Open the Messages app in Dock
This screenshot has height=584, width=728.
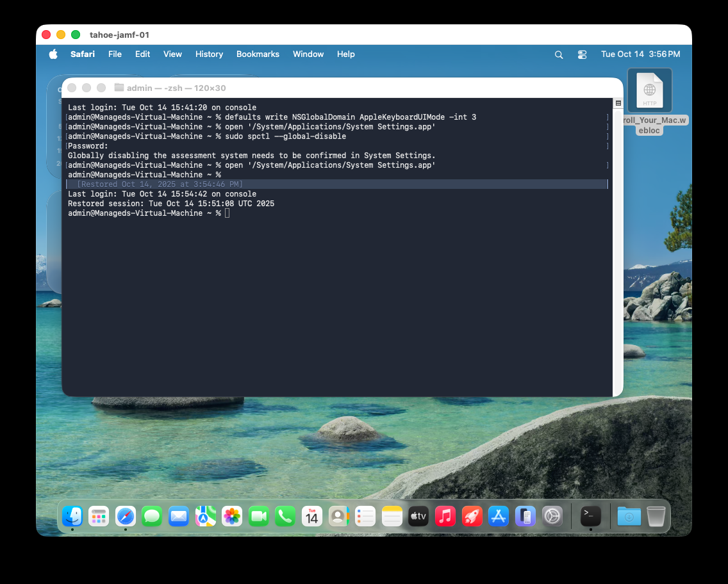152,516
